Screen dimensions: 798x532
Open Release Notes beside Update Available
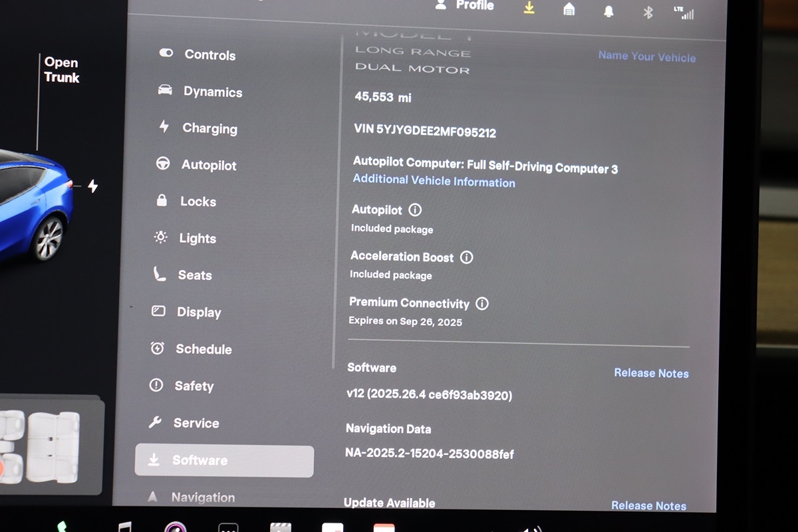(648, 505)
